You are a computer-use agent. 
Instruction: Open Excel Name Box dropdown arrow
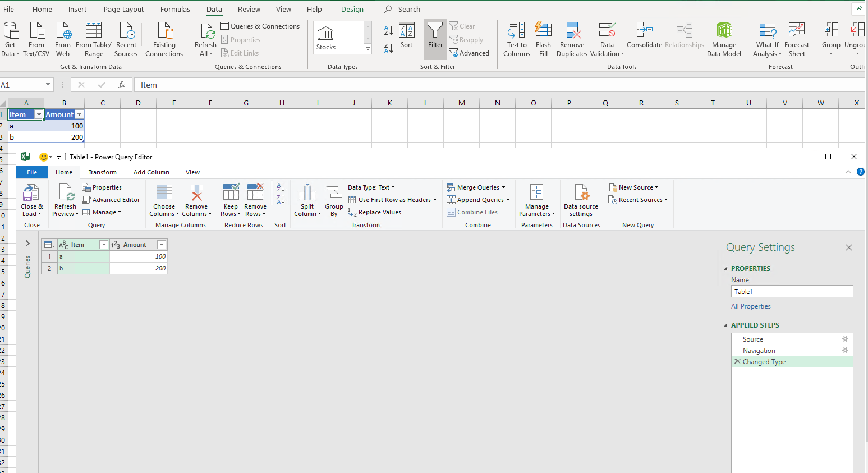pyautogui.click(x=48, y=85)
